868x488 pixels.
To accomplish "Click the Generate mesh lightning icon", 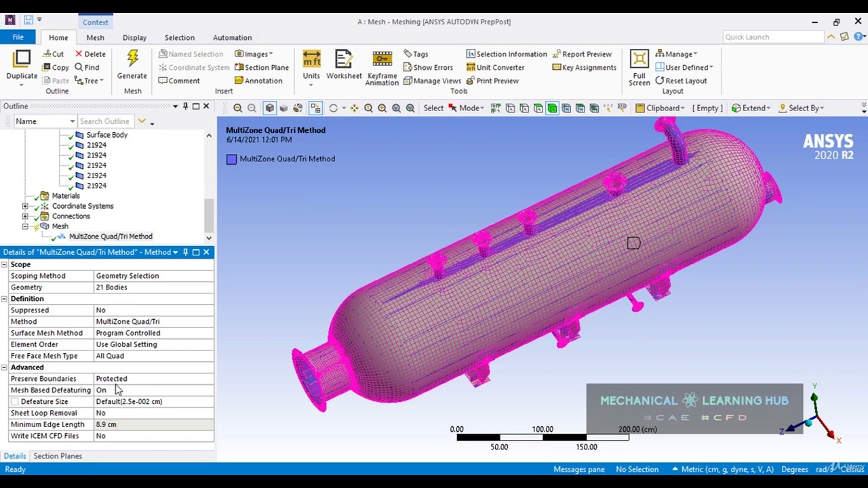I will coord(132,59).
